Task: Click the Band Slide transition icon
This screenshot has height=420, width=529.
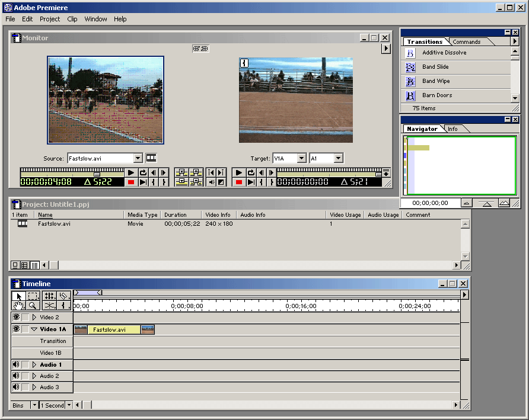Action: [410, 68]
